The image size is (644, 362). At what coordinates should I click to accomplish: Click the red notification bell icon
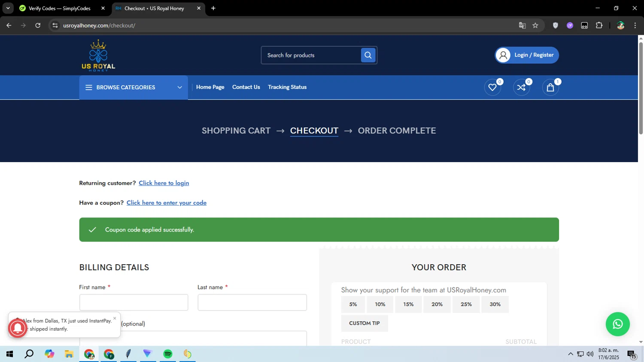tap(18, 328)
